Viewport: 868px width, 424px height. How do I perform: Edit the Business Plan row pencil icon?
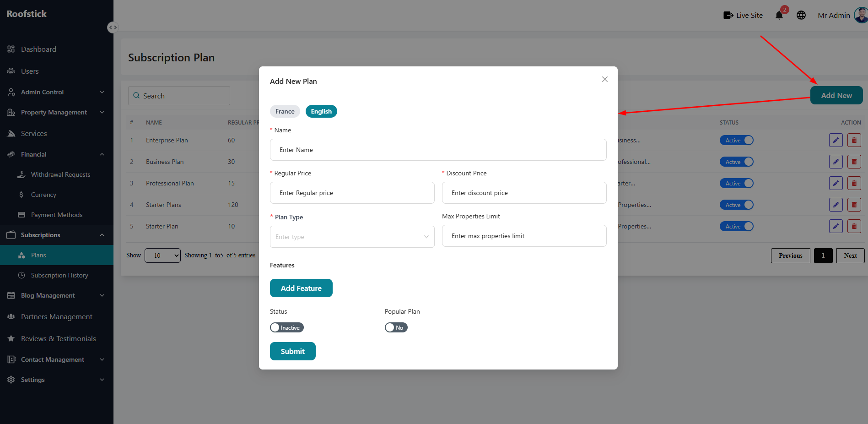836,162
